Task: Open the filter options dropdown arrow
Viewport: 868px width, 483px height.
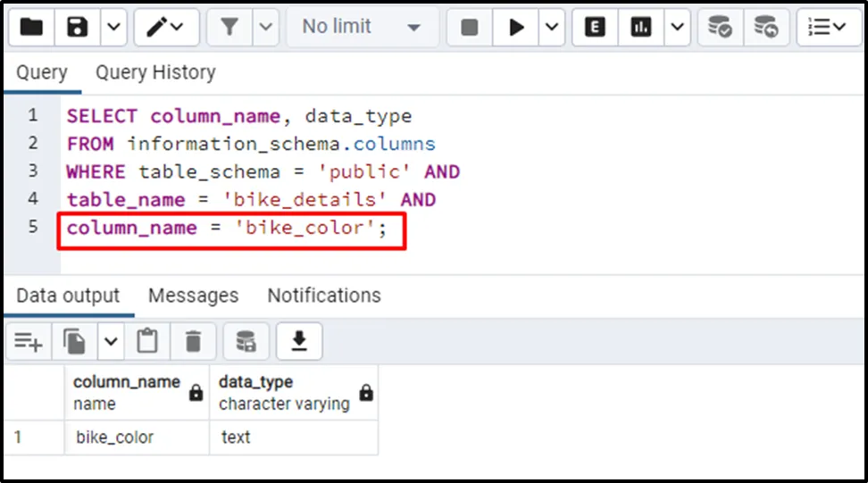Action: pos(265,28)
